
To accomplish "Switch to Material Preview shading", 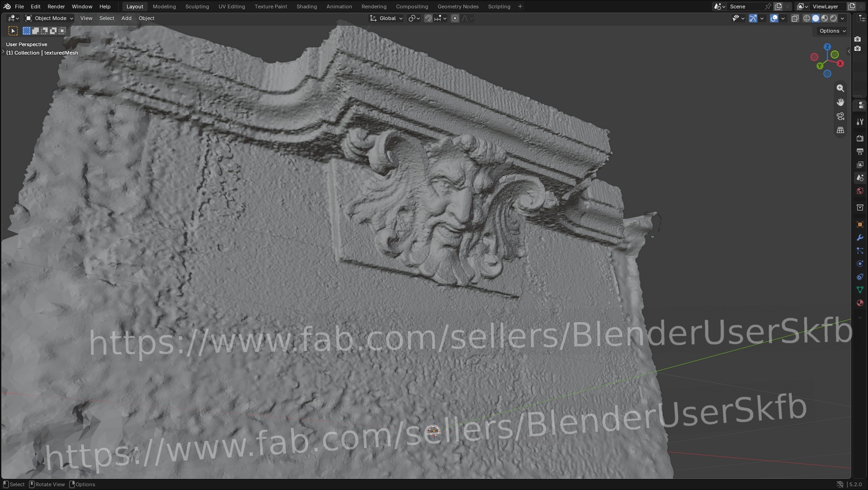I will click(824, 18).
